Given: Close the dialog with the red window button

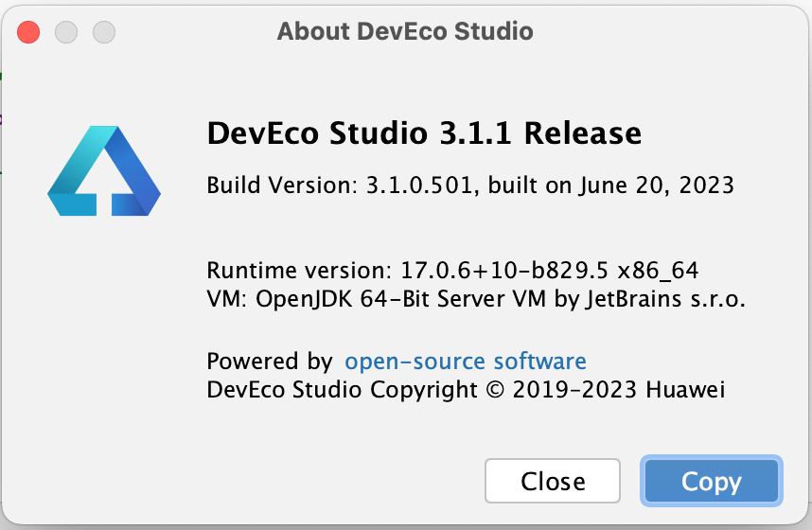Looking at the screenshot, I should (x=29, y=32).
